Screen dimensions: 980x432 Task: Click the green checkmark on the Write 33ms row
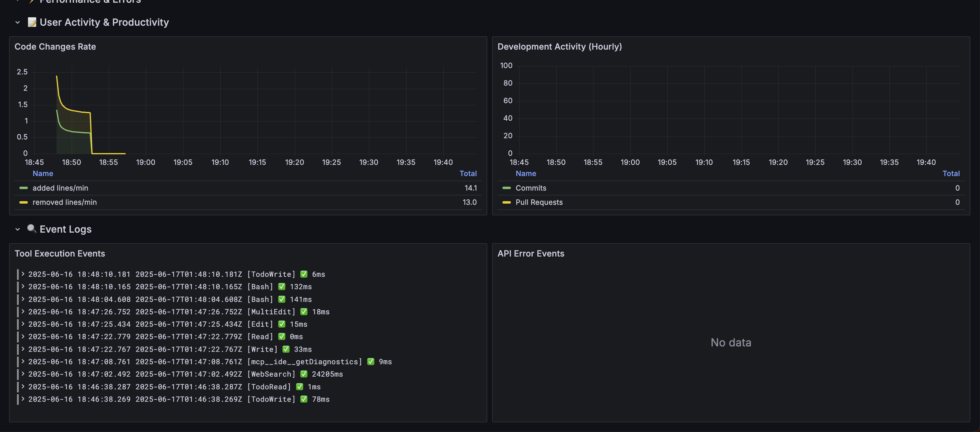[x=286, y=349]
